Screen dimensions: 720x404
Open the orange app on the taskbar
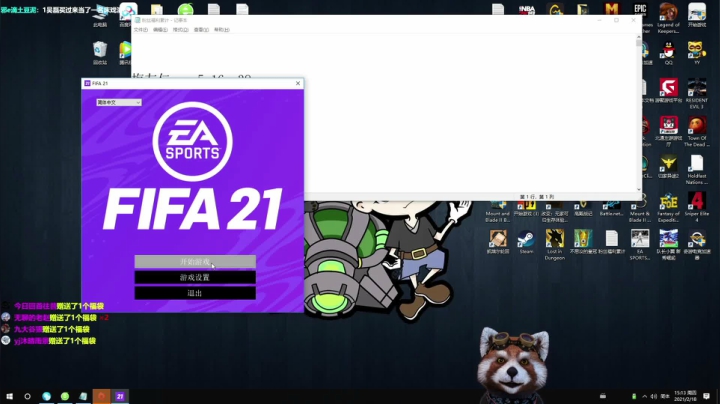(101, 396)
